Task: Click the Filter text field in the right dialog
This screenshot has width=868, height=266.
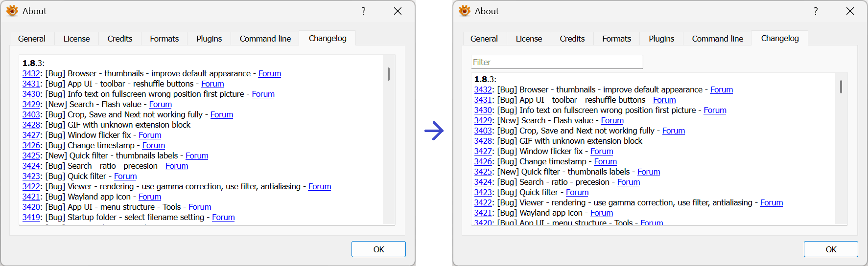Action: tap(557, 62)
